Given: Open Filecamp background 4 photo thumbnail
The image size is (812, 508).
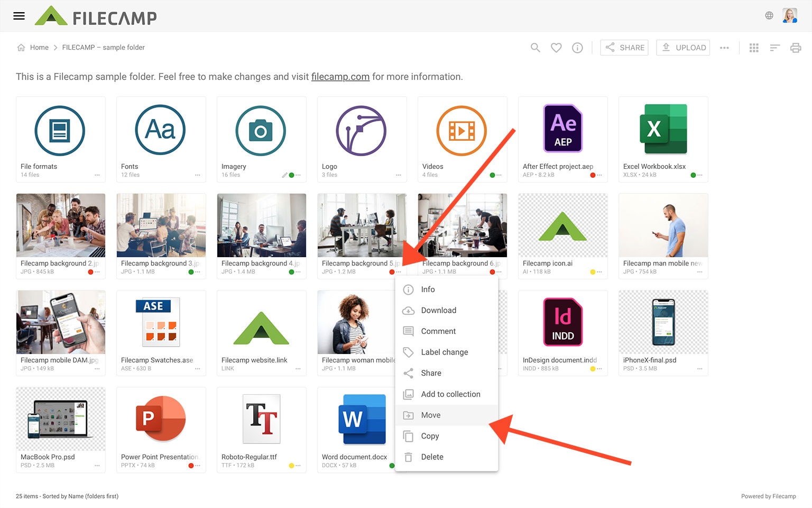Looking at the screenshot, I should coord(262,225).
